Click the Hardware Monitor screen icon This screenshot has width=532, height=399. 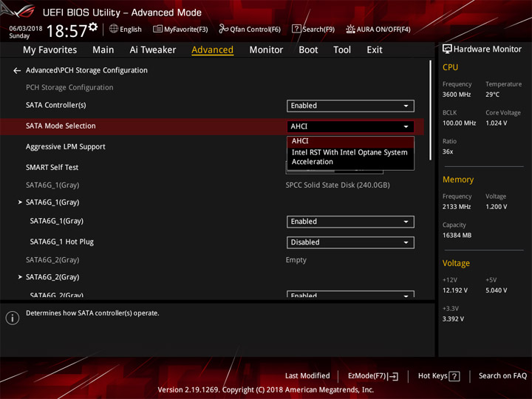[x=447, y=50]
